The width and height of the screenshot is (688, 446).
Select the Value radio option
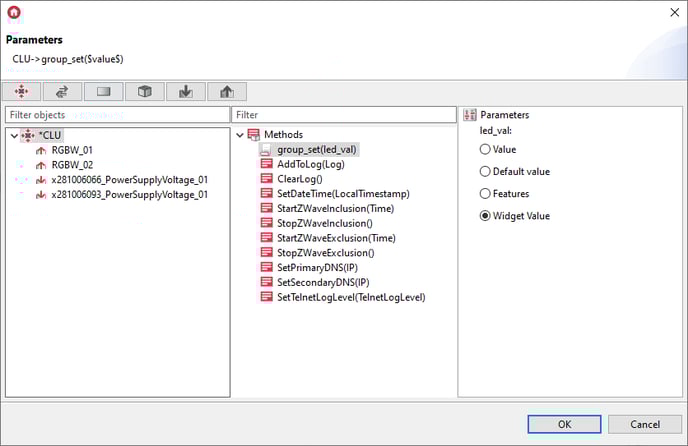coord(485,149)
